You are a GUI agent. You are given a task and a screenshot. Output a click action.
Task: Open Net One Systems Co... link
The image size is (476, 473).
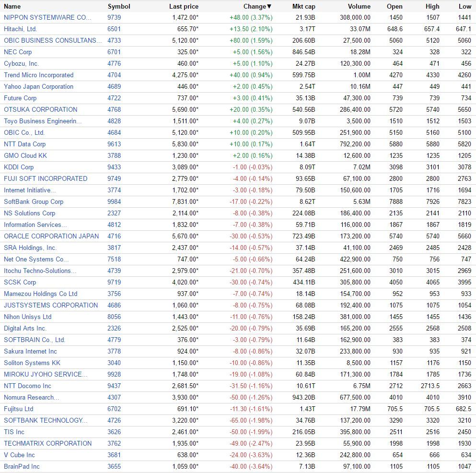pos(36,260)
